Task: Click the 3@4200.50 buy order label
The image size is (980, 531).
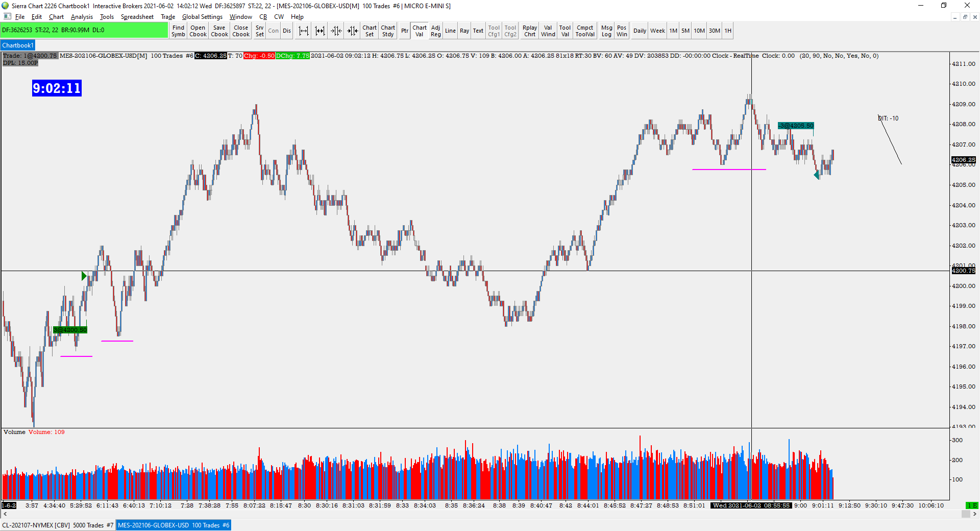Action: (70, 330)
